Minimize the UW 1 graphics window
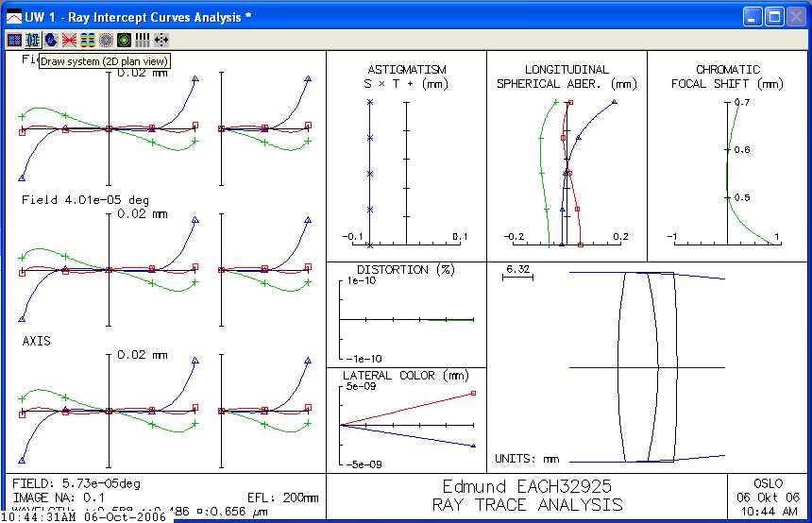 (752, 16)
